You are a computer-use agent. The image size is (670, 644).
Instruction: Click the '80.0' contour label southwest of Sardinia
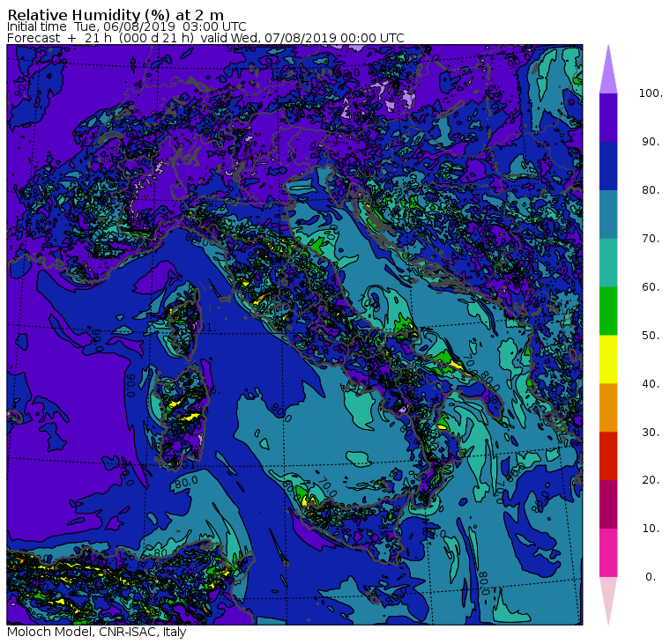[x=187, y=483]
